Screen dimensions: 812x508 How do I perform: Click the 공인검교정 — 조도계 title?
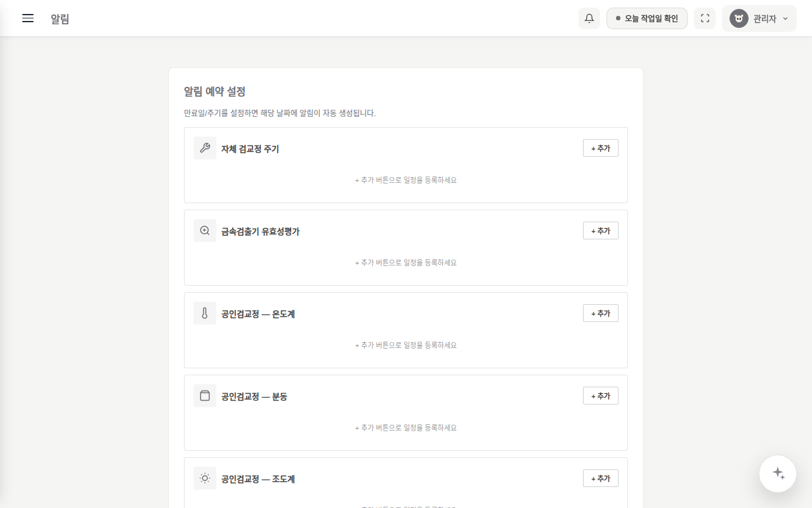[x=258, y=479]
